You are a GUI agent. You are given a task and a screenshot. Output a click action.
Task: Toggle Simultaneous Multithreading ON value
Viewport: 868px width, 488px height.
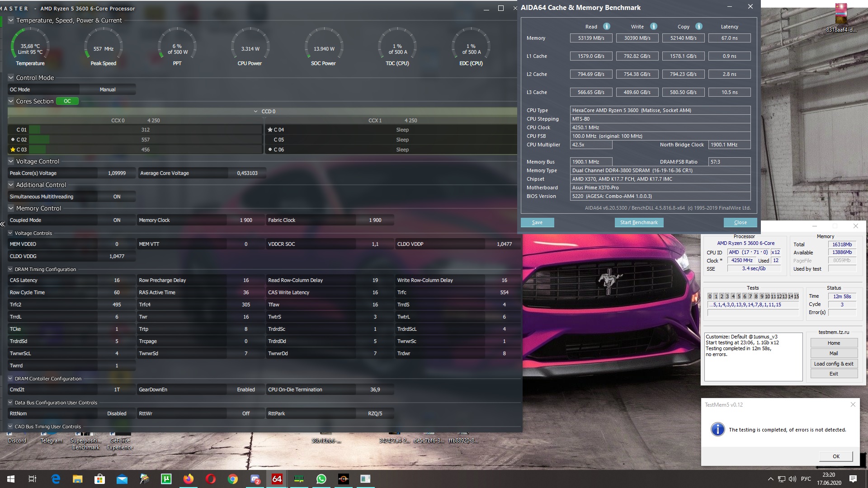coord(117,197)
